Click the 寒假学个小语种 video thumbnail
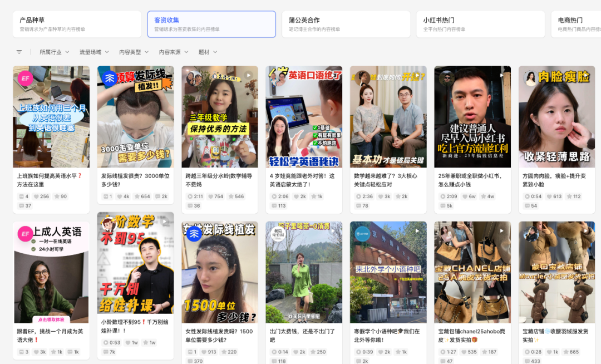601x364 pixels. [388, 271]
